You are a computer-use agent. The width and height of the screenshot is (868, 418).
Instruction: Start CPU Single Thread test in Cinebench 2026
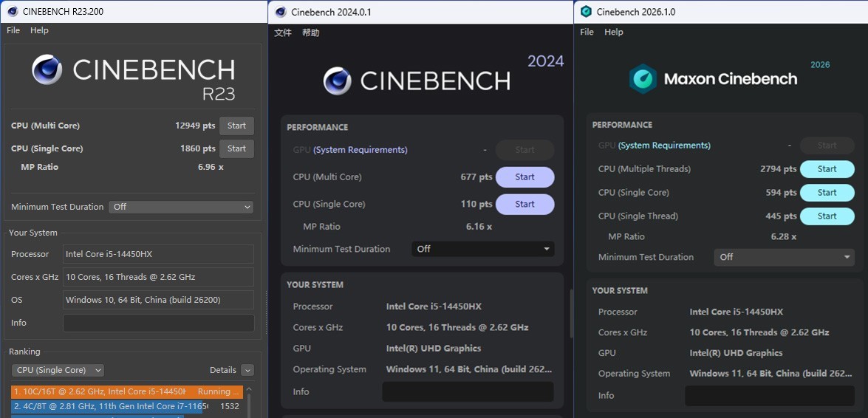click(x=827, y=216)
